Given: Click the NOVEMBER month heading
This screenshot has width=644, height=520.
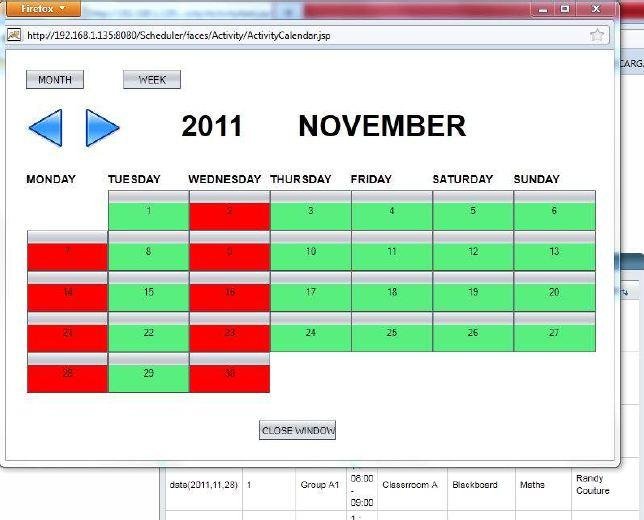Looking at the screenshot, I should [x=382, y=126].
